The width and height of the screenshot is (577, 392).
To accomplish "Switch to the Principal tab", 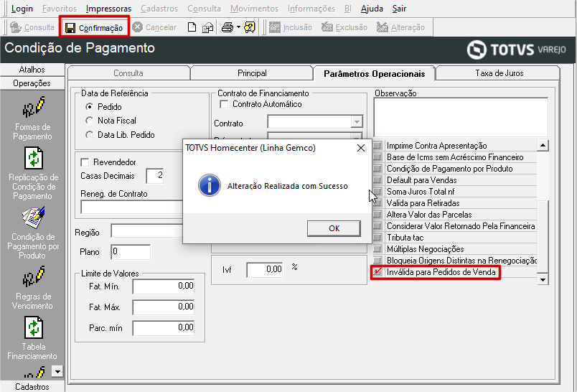I will pyautogui.click(x=252, y=73).
